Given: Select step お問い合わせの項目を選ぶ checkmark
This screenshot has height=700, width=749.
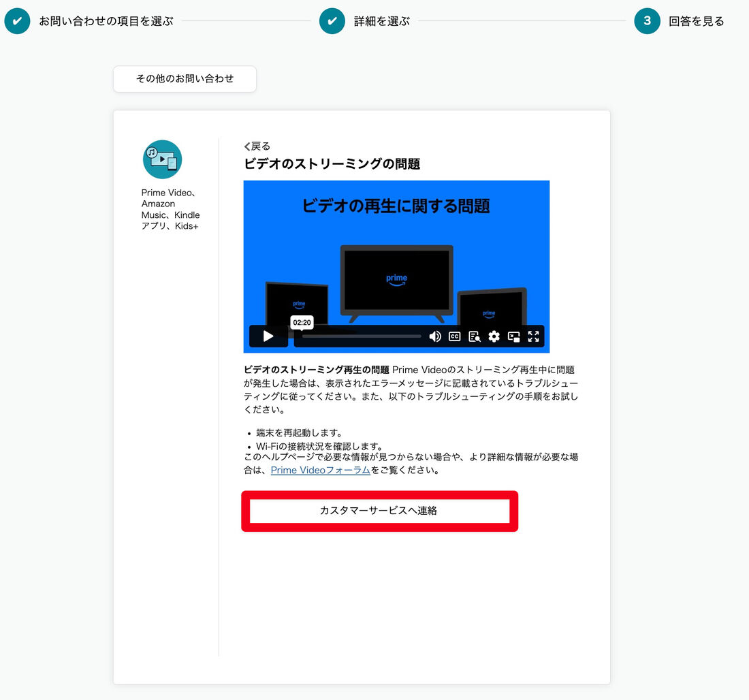Looking at the screenshot, I should [x=17, y=21].
